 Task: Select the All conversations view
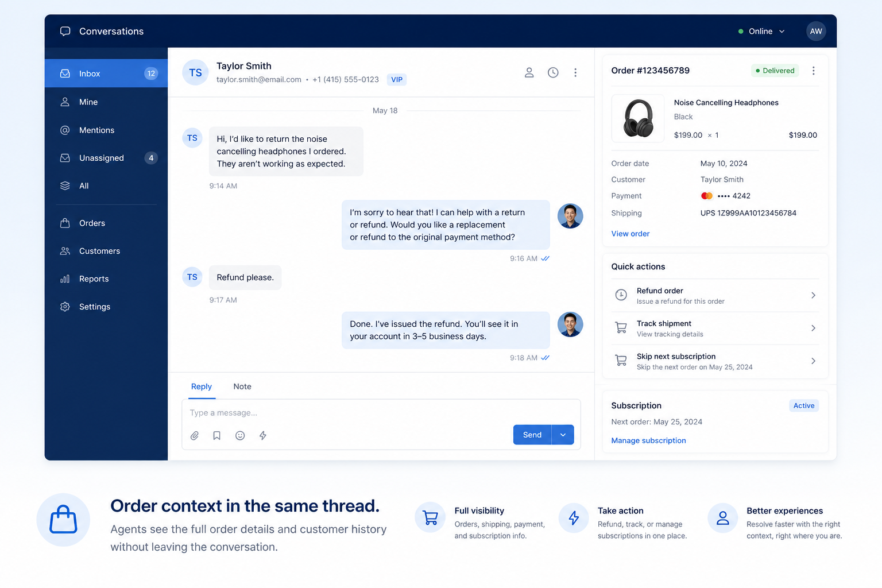click(x=106, y=185)
